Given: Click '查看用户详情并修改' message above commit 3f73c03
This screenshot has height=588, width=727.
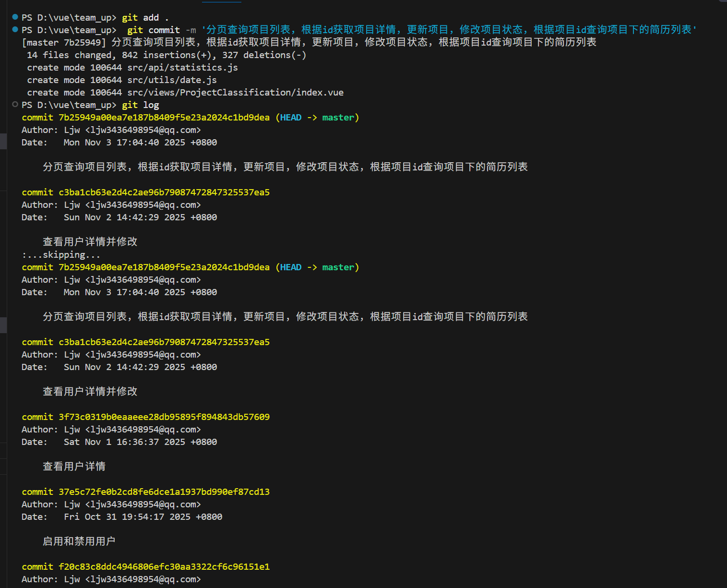Looking at the screenshot, I should (x=90, y=392).
